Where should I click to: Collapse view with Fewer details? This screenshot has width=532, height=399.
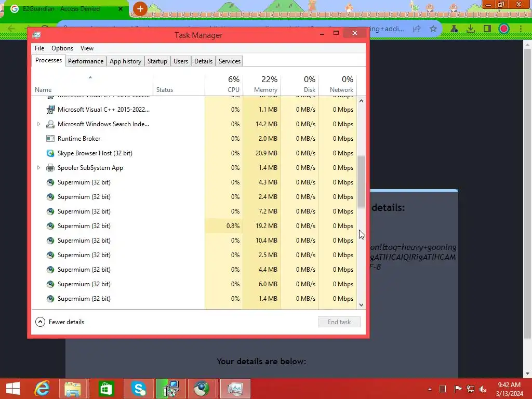click(x=60, y=322)
